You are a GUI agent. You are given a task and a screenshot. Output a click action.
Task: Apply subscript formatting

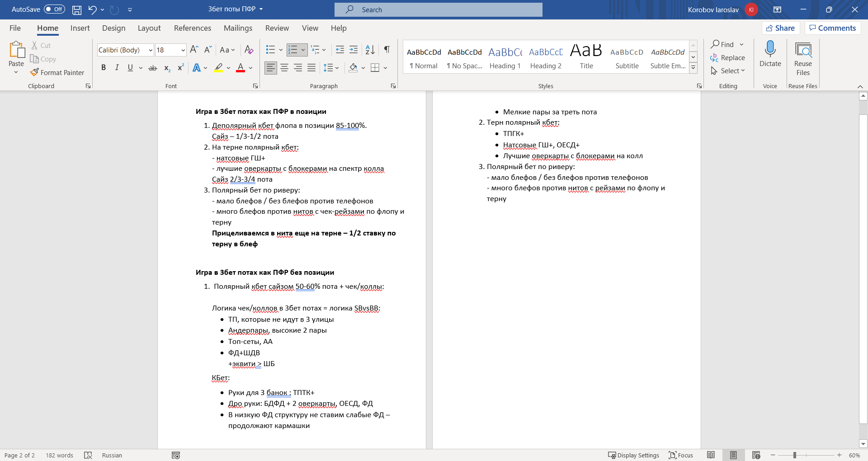tap(167, 68)
